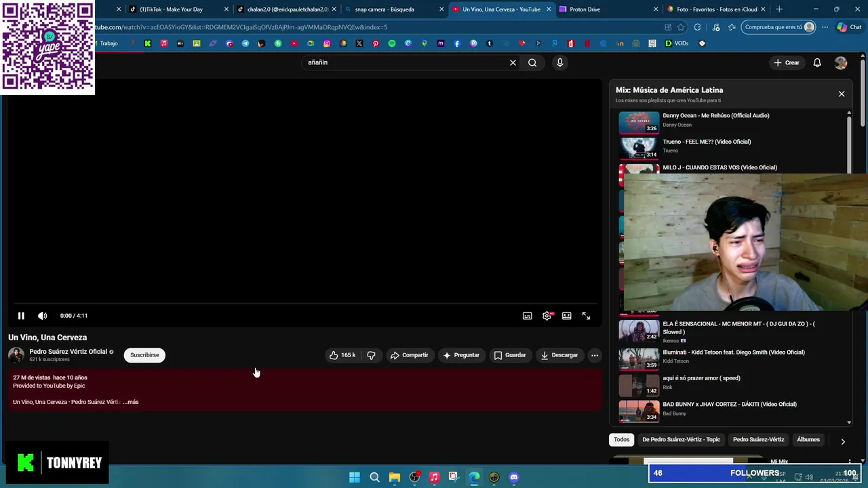The width and height of the screenshot is (868, 488).
Task: Select the Pedro Suárez-Vértiz filter chip
Action: coord(758,440)
